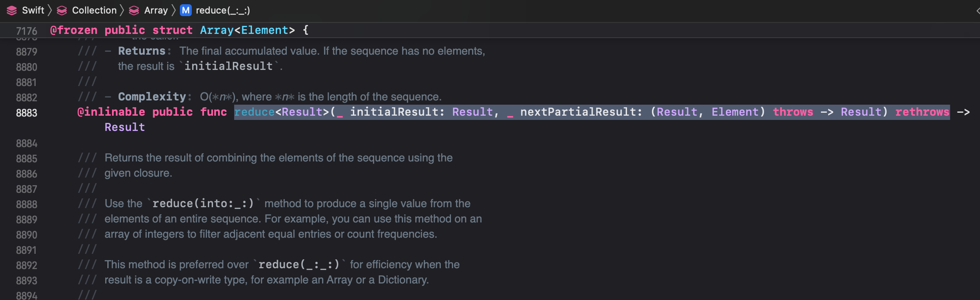Screen dimensions: 980x300
Task: Click the Complexity label in doc comment
Action: pyautogui.click(x=152, y=97)
